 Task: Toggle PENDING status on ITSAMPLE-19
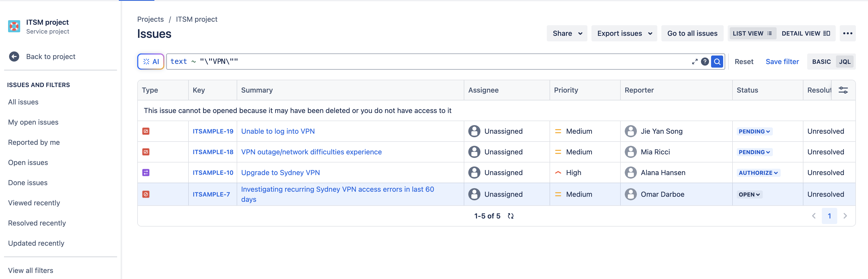753,131
